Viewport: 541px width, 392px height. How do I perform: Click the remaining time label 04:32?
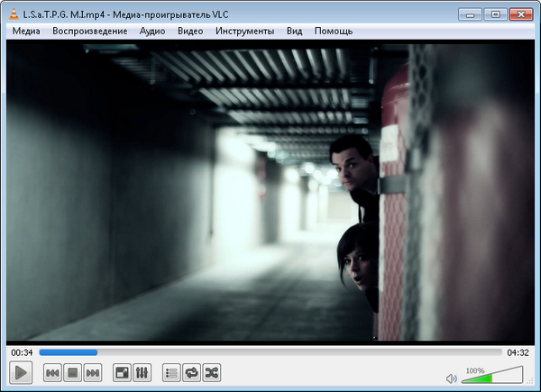point(518,352)
